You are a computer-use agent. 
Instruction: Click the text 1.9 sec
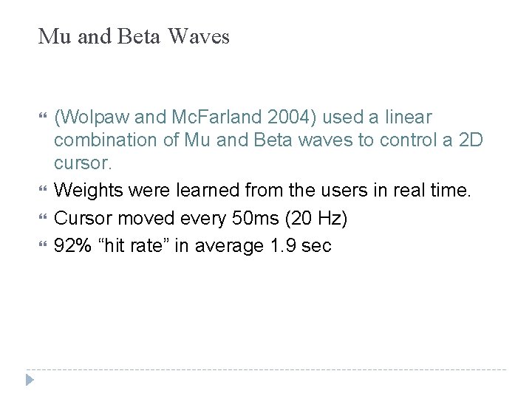click(x=301, y=245)
